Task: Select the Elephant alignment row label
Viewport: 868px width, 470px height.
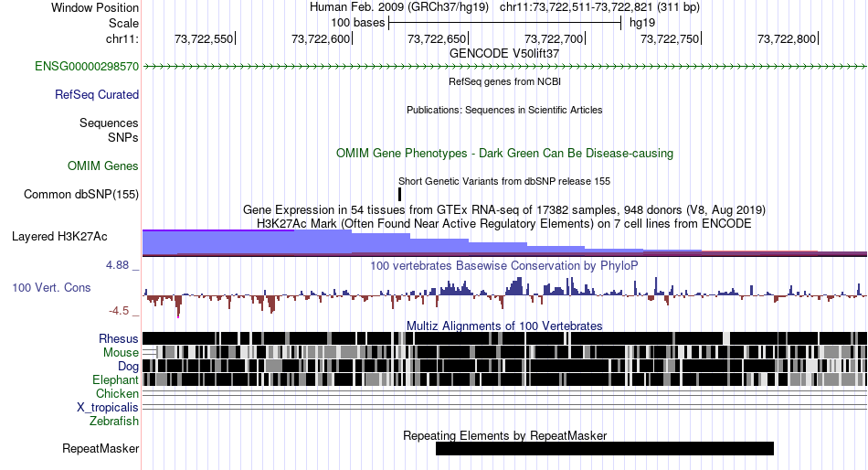Action: click(115, 380)
